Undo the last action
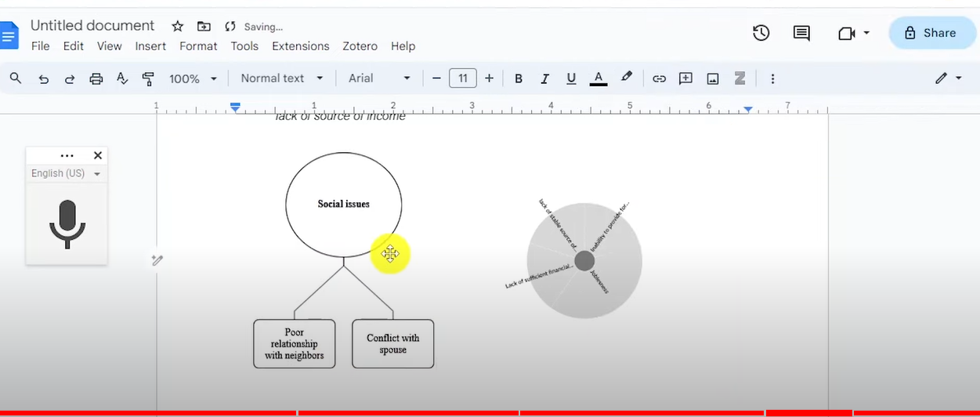 click(x=43, y=78)
